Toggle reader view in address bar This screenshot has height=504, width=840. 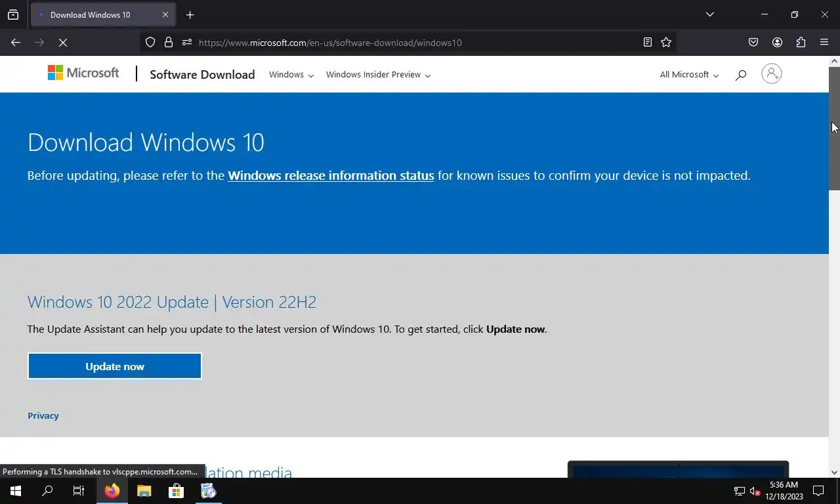(x=648, y=43)
